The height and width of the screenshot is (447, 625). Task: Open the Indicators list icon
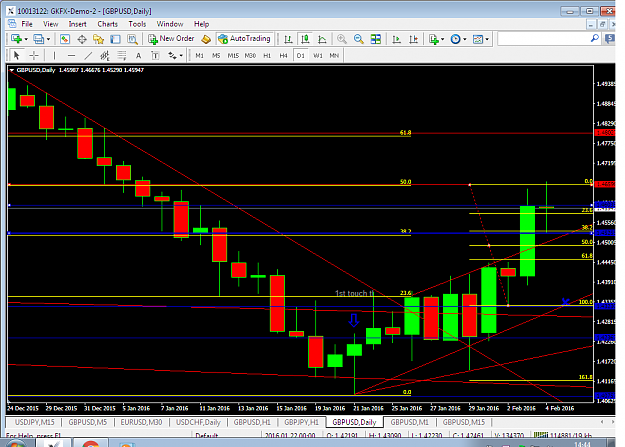tap(434, 39)
